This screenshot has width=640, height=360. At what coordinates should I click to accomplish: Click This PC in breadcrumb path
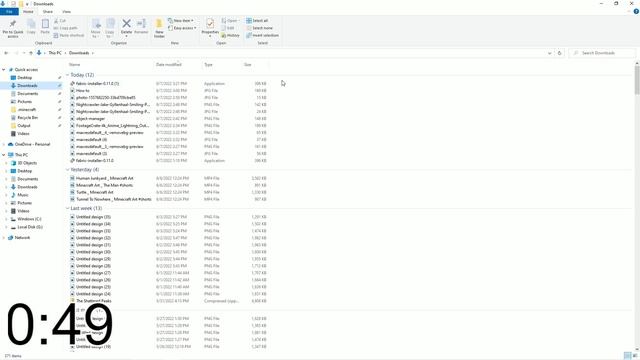tap(55, 53)
